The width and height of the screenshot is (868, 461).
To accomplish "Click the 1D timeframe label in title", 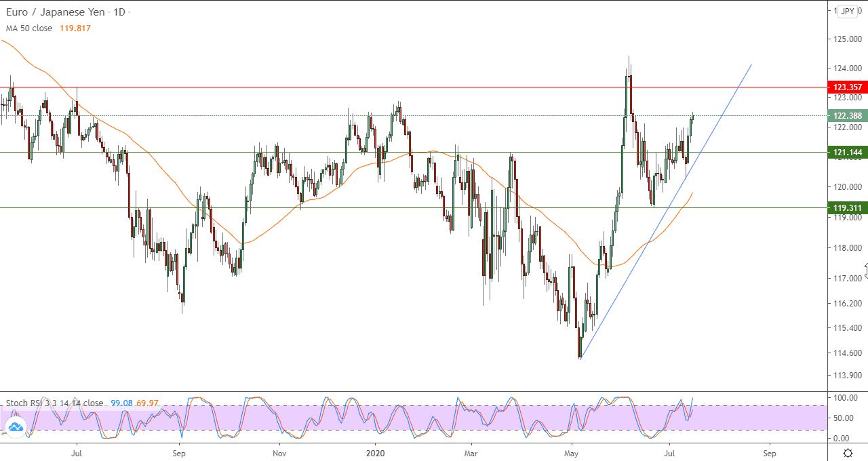I will click(x=119, y=13).
